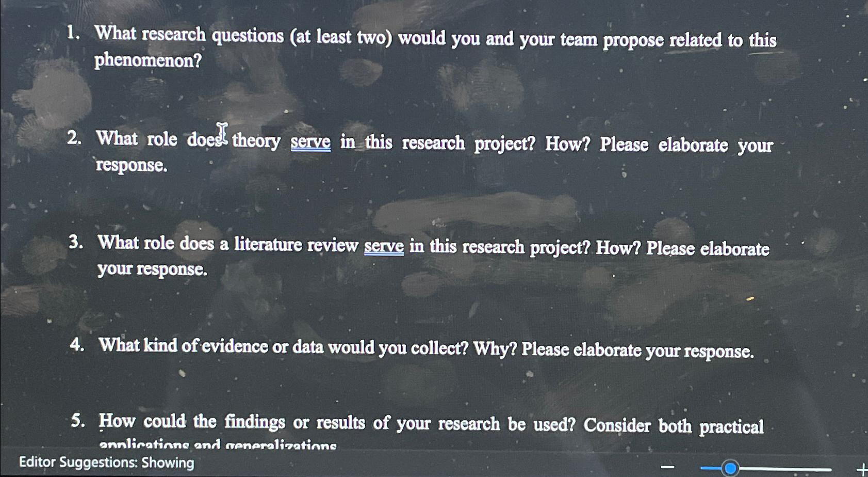
Task: Click the number '5.' of the fifth question
Action: (78, 421)
